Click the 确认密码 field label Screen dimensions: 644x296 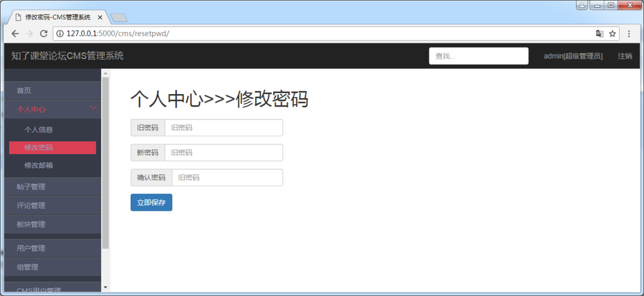click(x=151, y=178)
